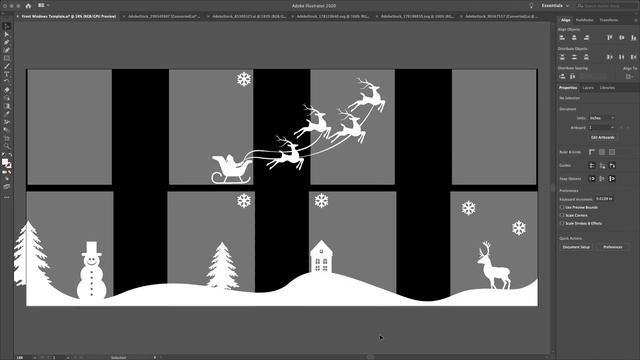Click the Edit Artboards button

(x=602, y=138)
